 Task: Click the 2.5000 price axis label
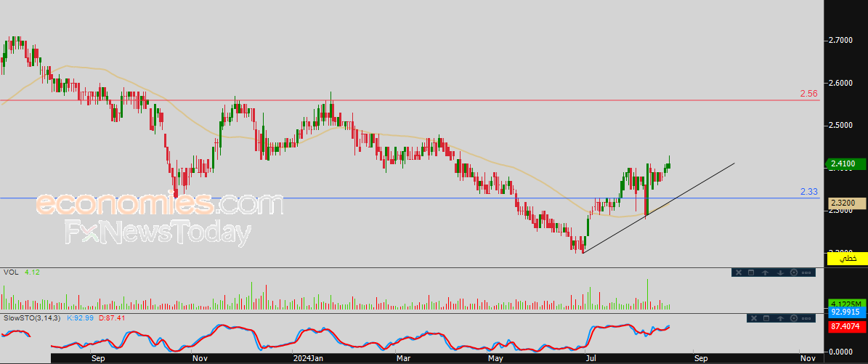pyautogui.click(x=840, y=126)
